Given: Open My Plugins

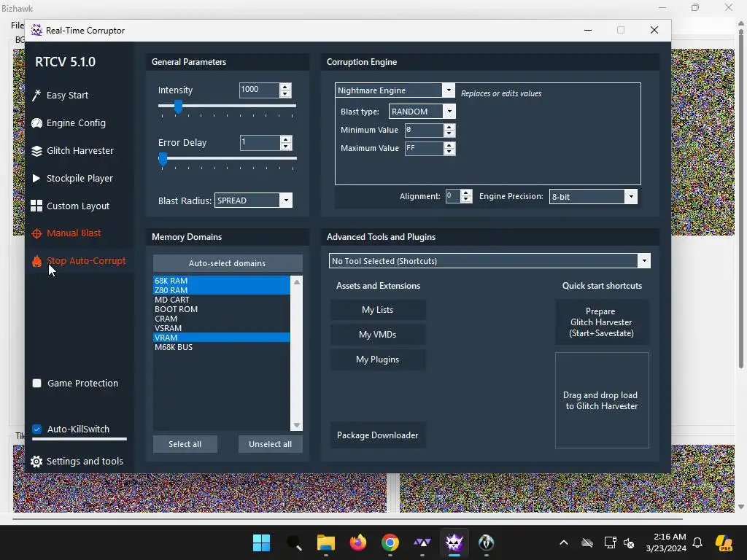Looking at the screenshot, I should (x=377, y=359).
